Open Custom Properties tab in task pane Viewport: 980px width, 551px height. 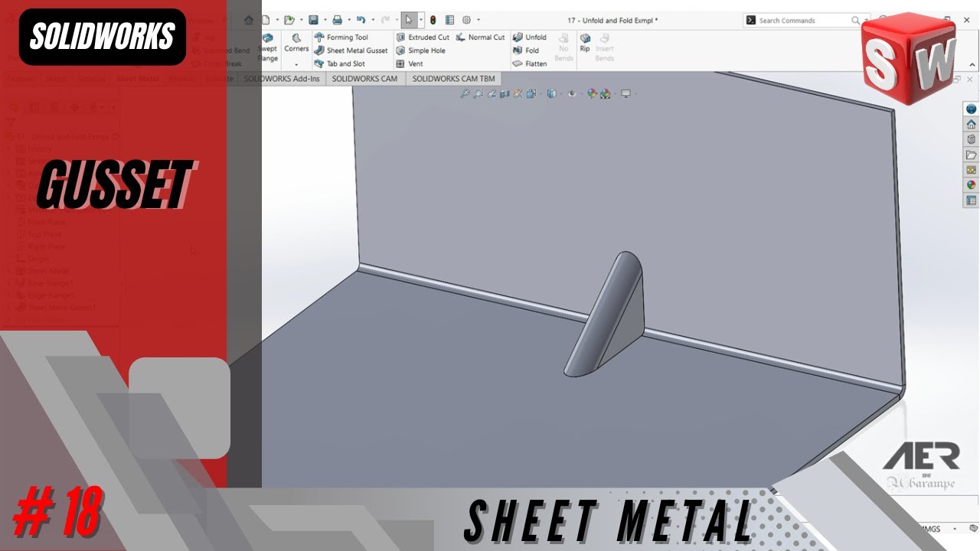point(971,201)
